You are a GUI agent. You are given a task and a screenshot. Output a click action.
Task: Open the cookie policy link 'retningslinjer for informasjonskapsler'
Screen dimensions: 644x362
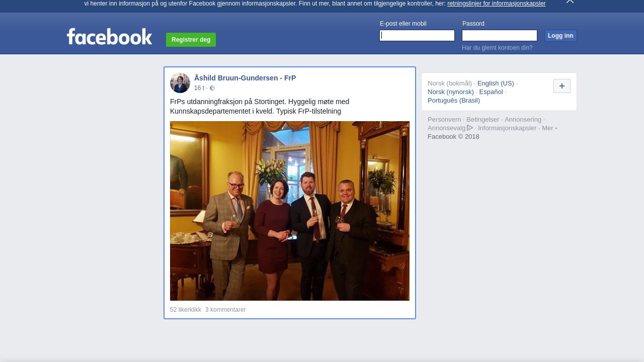point(496,4)
